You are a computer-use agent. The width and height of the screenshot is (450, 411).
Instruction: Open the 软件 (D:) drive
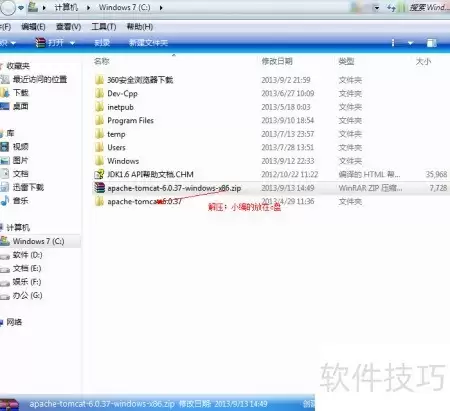(27, 255)
